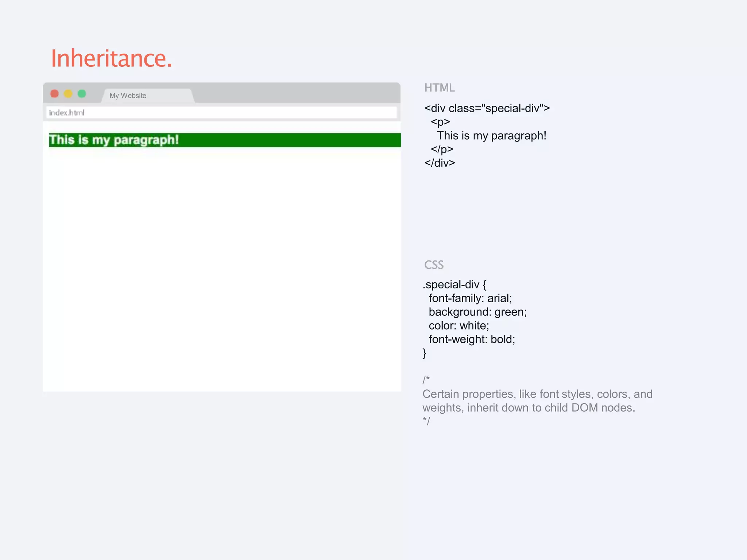Click 'This is my paragraph!' in the HTML code
This screenshot has width=747, height=560.
[492, 136]
